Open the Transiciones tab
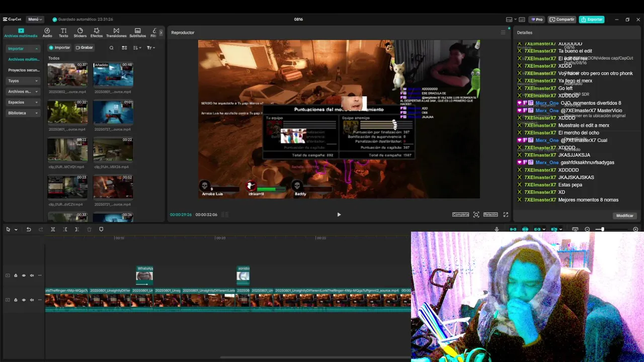Image resolution: width=644 pixels, height=362 pixels. pos(116,33)
